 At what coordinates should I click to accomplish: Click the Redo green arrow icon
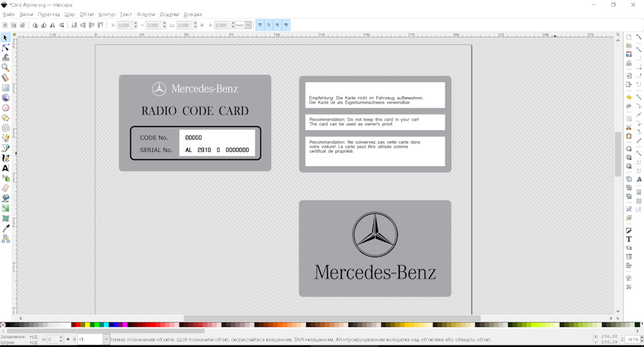[x=629, y=107]
